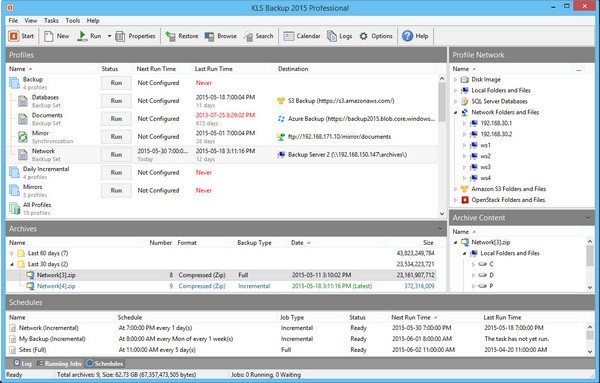Expand drive D in Archive Content
The width and height of the screenshot is (600, 383).
tap(473, 275)
